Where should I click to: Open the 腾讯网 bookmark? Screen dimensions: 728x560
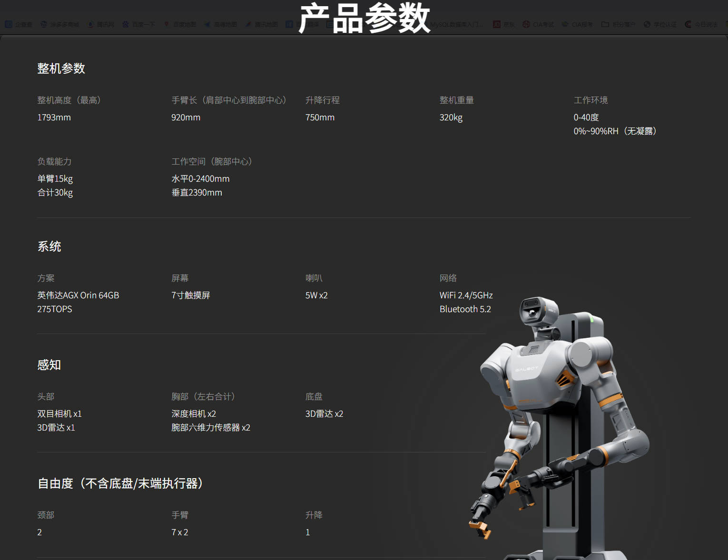coord(100,24)
